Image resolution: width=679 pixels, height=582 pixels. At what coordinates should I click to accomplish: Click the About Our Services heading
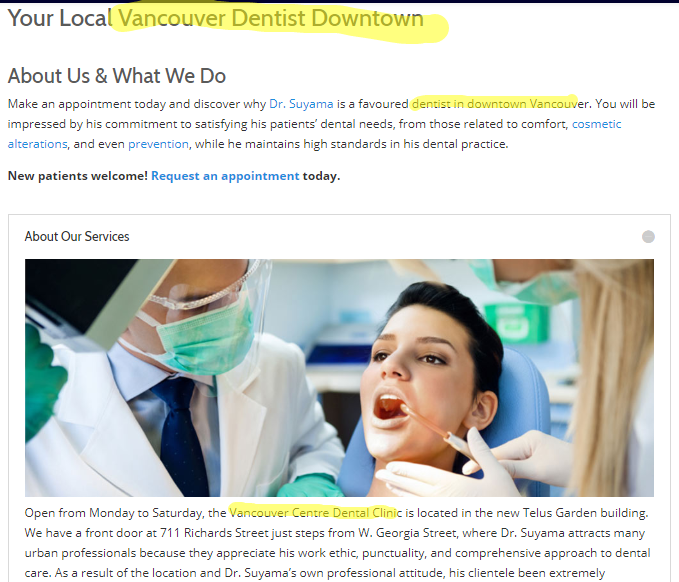(77, 236)
